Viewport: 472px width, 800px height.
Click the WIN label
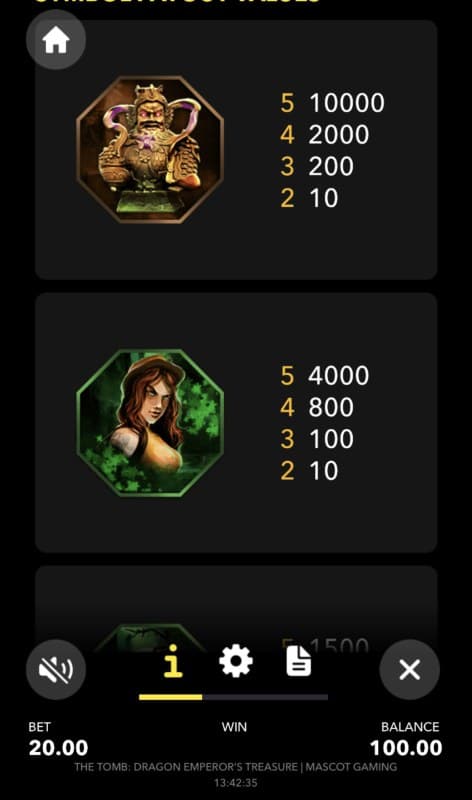point(234,727)
